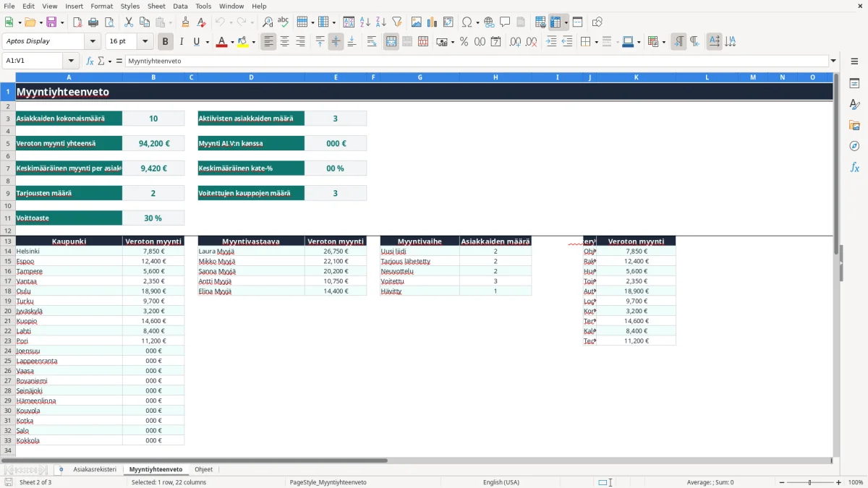Center text horizontally
This screenshot has width=868, height=488.
pyautogui.click(x=285, y=42)
